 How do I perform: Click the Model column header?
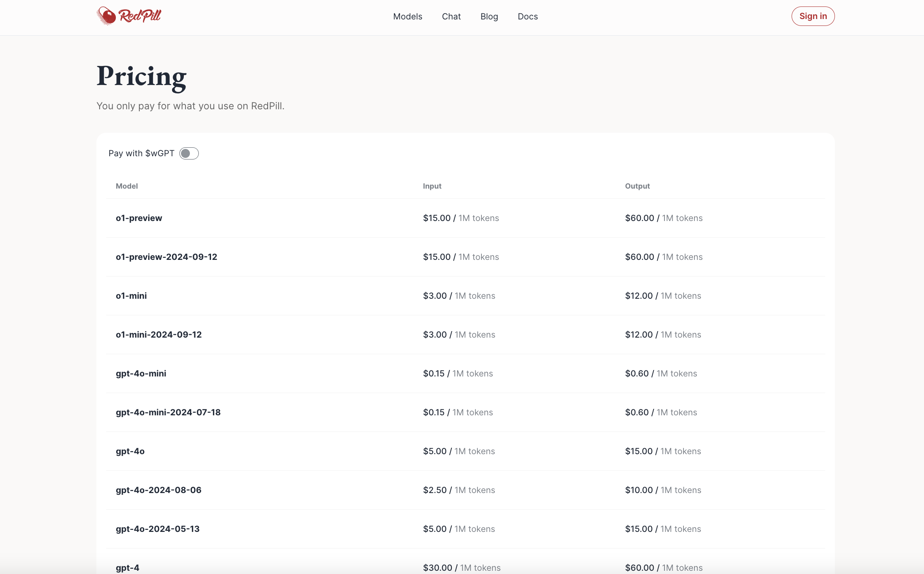(x=127, y=186)
